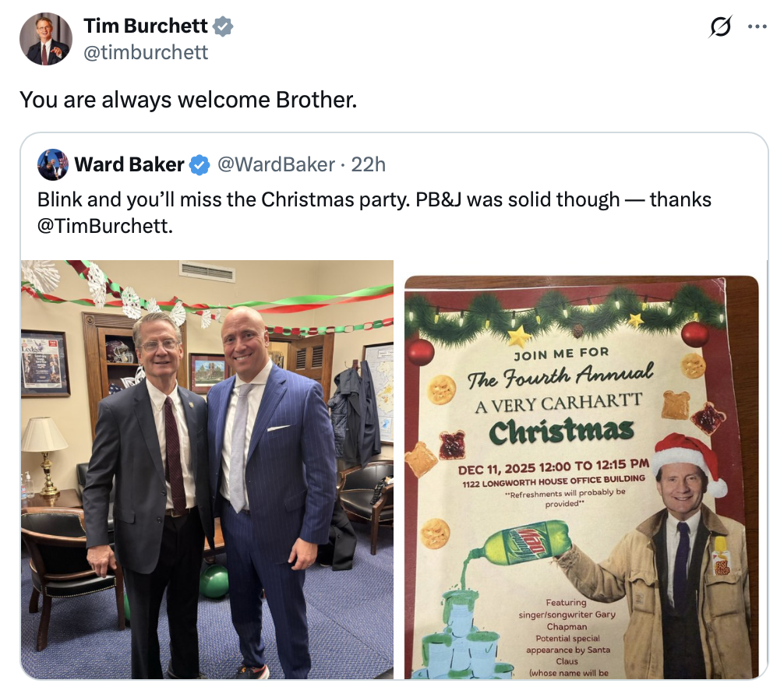Open the three-dot more options menu

coord(758,26)
